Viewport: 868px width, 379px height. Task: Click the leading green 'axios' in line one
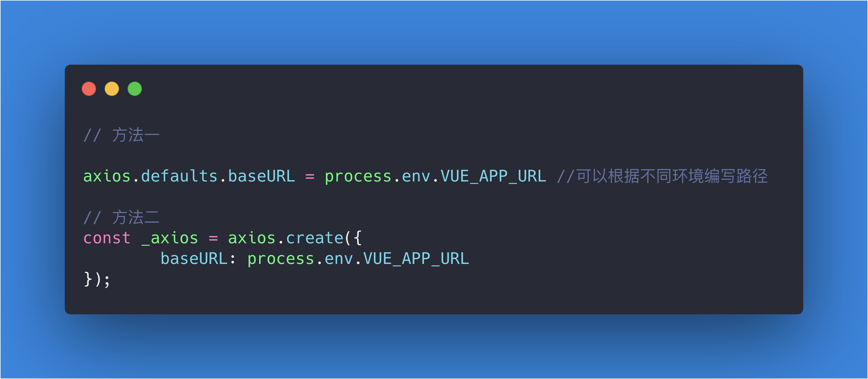point(107,176)
